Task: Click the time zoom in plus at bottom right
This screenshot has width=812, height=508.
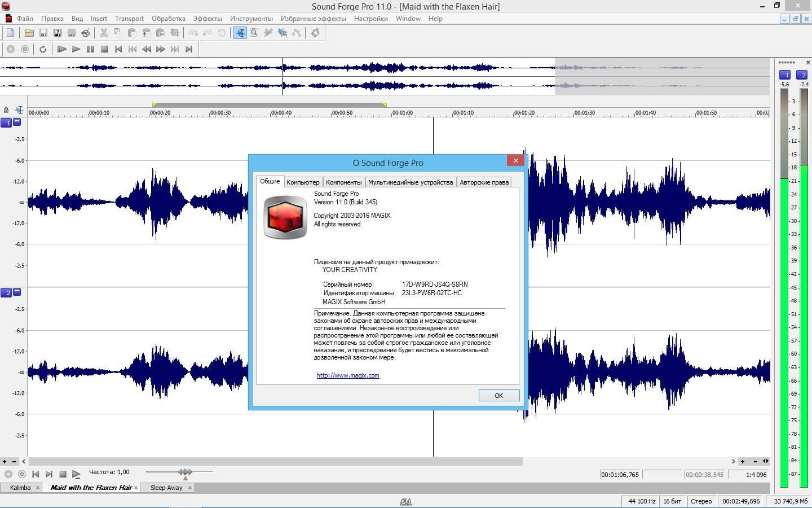Action: [x=743, y=461]
